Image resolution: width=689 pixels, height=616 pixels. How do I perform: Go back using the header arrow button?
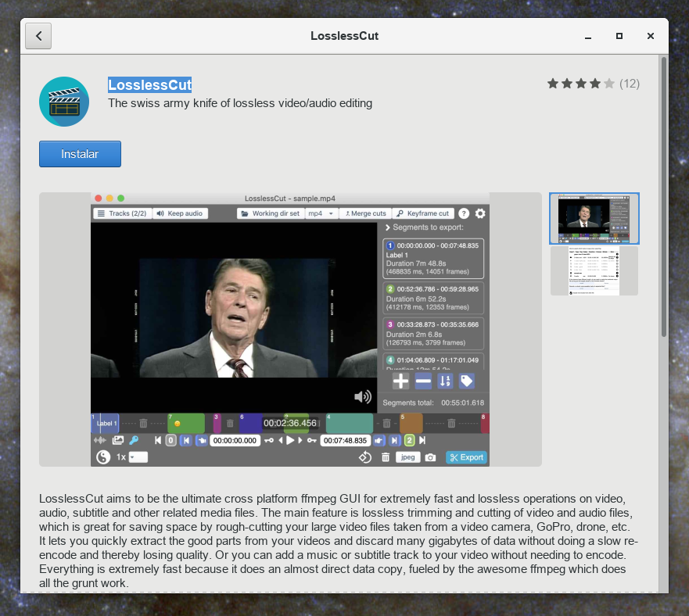tap(38, 36)
